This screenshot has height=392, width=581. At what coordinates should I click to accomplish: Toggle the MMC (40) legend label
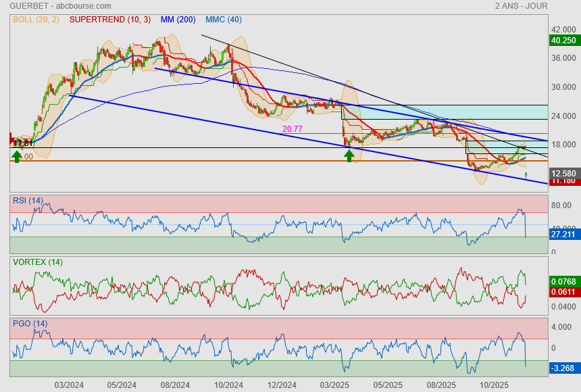point(223,20)
